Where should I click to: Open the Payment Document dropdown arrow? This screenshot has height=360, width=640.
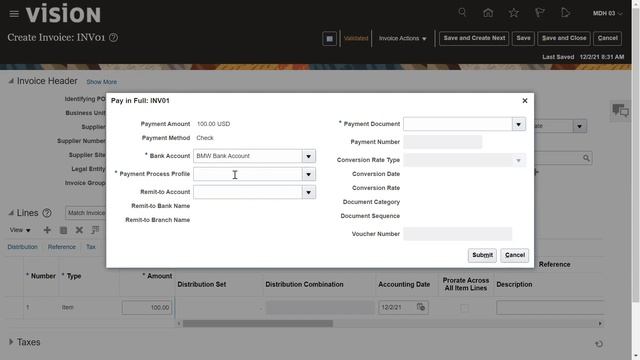(518, 124)
